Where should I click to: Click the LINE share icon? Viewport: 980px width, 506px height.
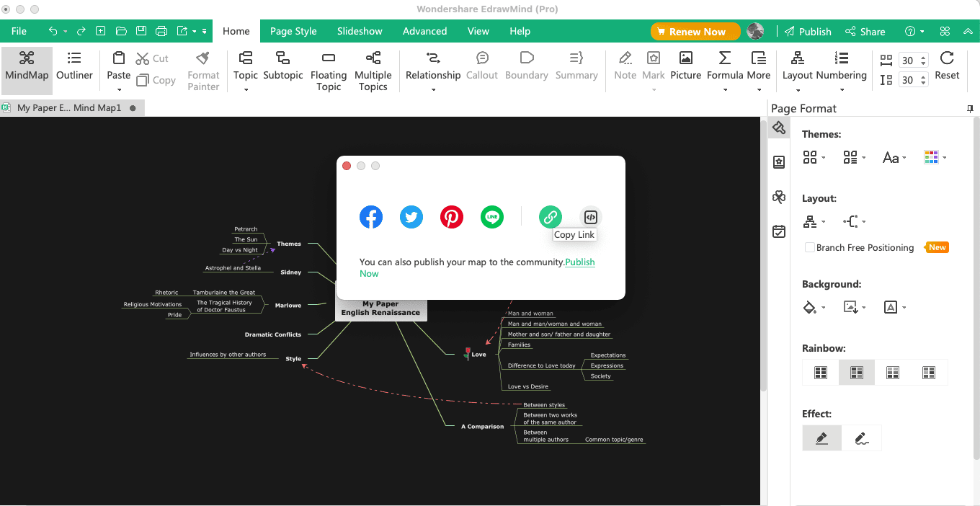click(x=492, y=217)
